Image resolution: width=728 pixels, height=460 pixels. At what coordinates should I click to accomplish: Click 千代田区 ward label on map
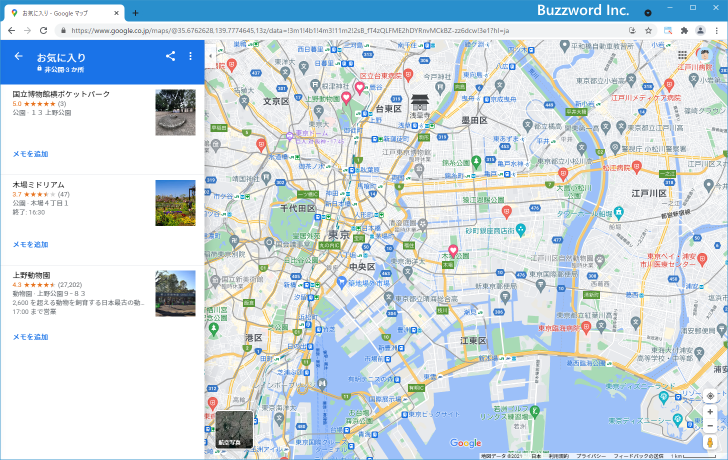(x=298, y=208)
